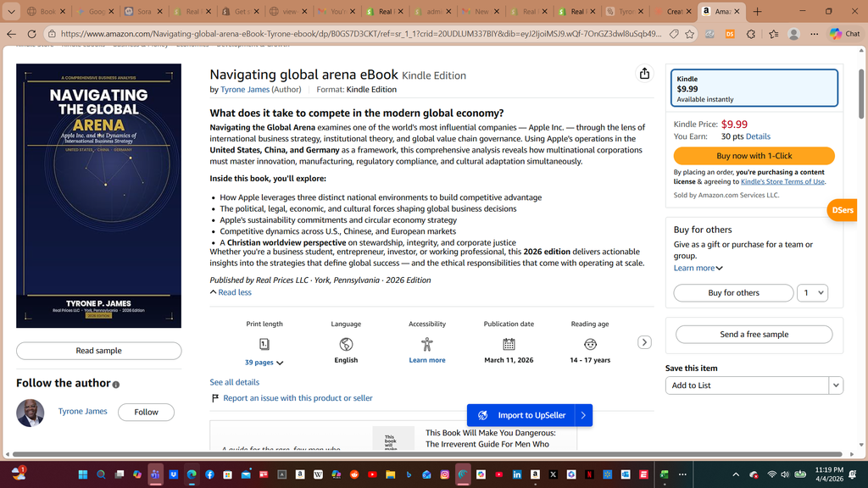This screenshot has width=868, height=488.
Task: Open LinkedIn from the taskbar
Action: tap(517, 474)
